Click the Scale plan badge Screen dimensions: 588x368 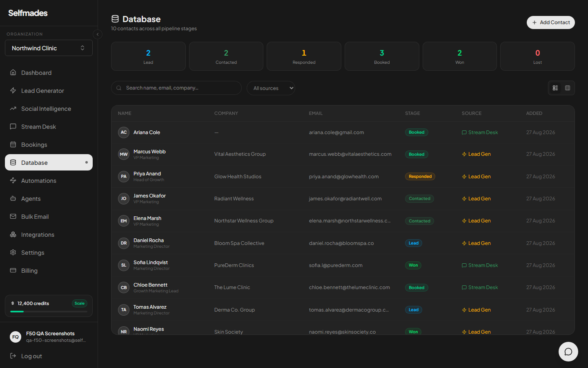pyautogui.click(x=80, y=303)
